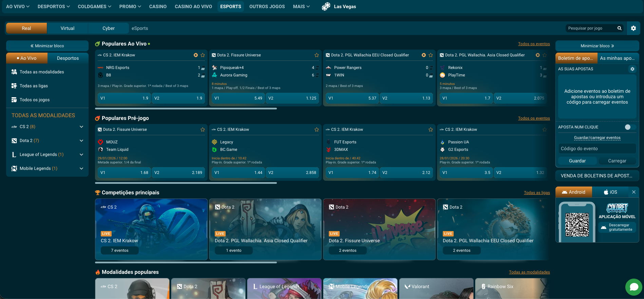Expand the Dota 2 (7) category
This screenshot has height=299, width=644.
tap(81, 141)
